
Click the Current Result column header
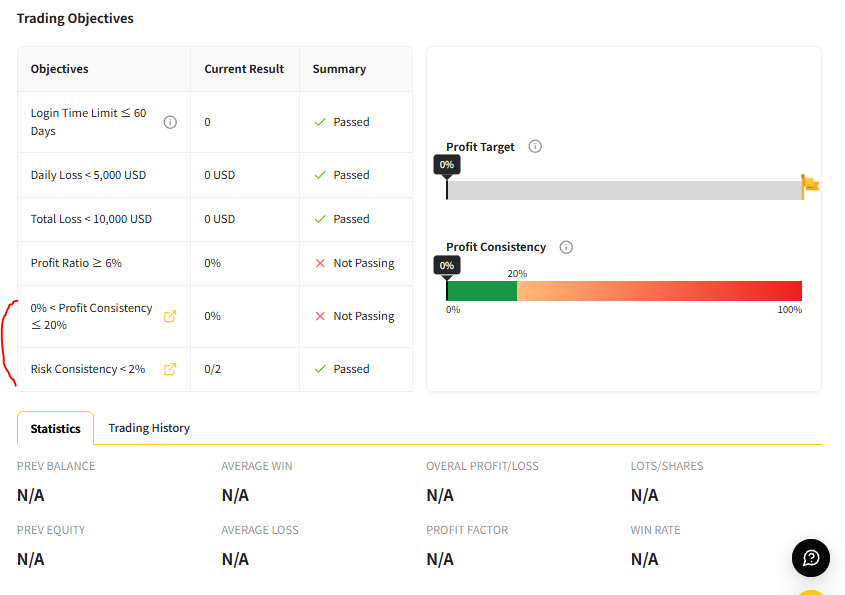(244, 69)
